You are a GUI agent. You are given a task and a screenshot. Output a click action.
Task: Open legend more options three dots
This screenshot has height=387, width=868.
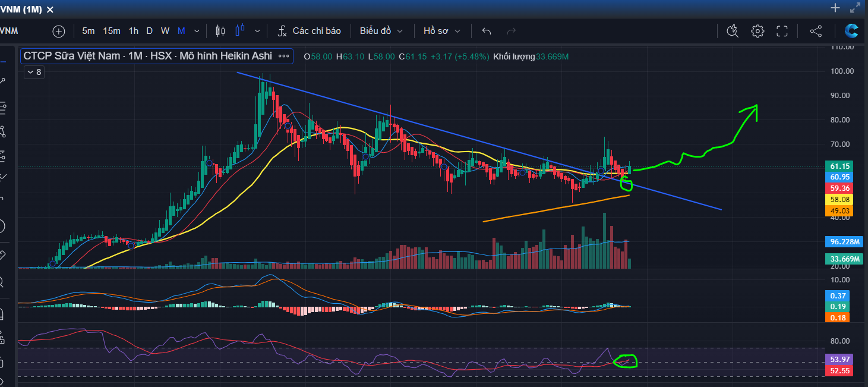[x=284, y=56]
